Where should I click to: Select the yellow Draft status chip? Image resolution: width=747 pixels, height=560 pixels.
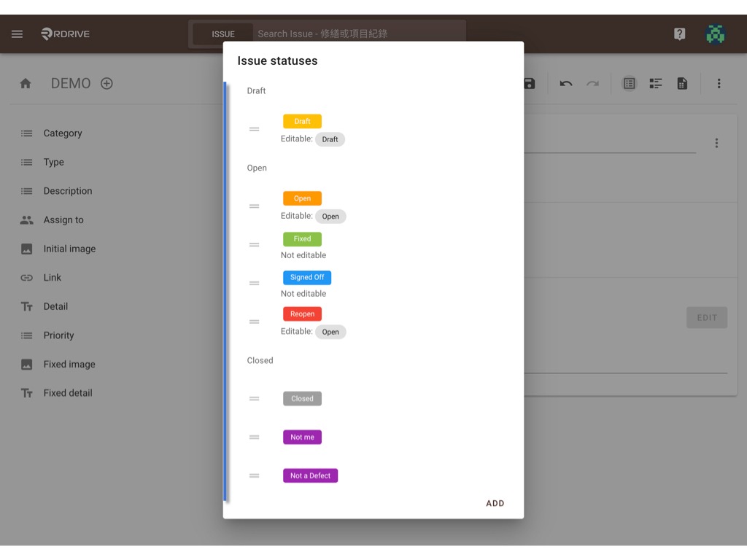coord(302,122)
